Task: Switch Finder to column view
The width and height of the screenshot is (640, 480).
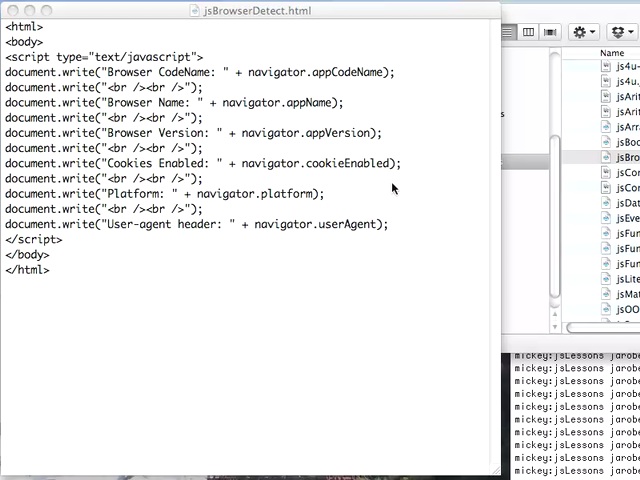Action: [x=528, y=32]
